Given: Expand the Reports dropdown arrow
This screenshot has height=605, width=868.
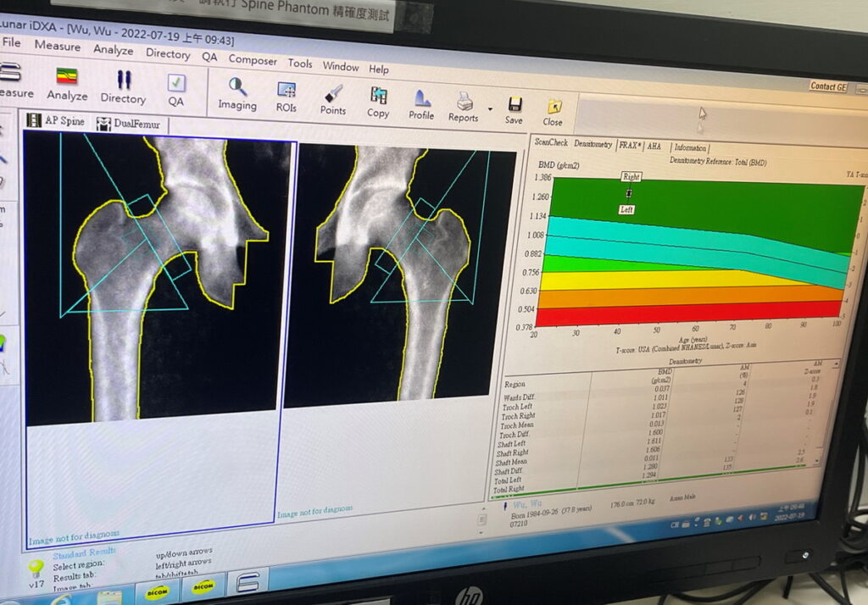Looking at the screenshot, I should point(491,109).
